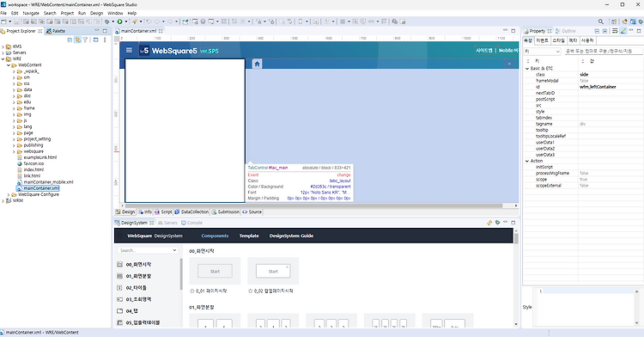Click the star beside 0_01 page start
644x337 pixels.
[x=191, y=291]
